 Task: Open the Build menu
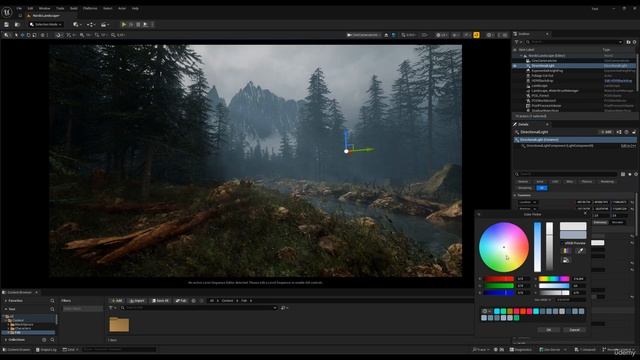[x=73, y=8]
